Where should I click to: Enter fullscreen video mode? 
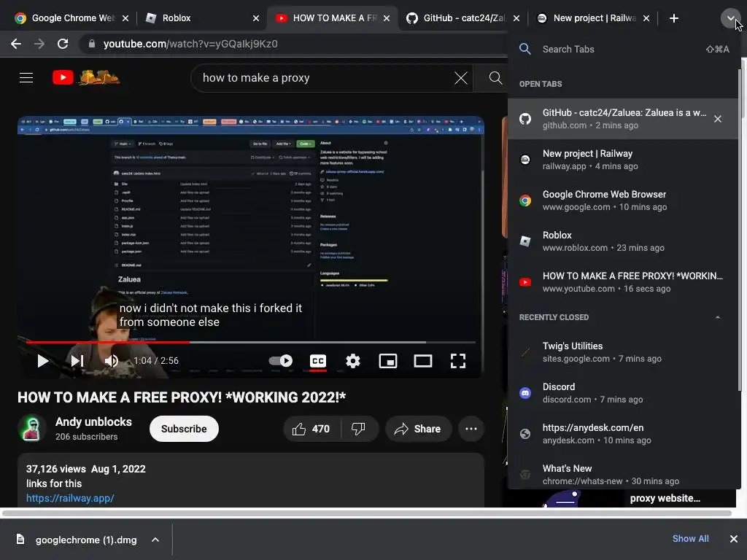click(x=458, y=361)
